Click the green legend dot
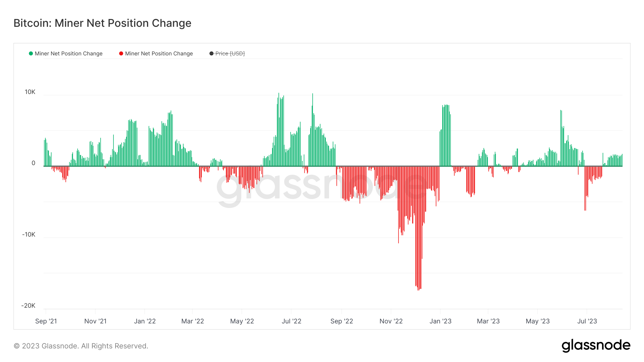The height and width of the screenshot is (362, 644). pyautogui.click(x=31, y=54)
